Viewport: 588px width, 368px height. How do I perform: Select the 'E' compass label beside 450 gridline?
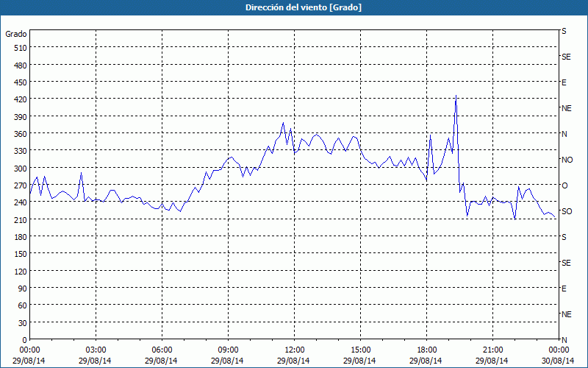[x=564, y=82]
